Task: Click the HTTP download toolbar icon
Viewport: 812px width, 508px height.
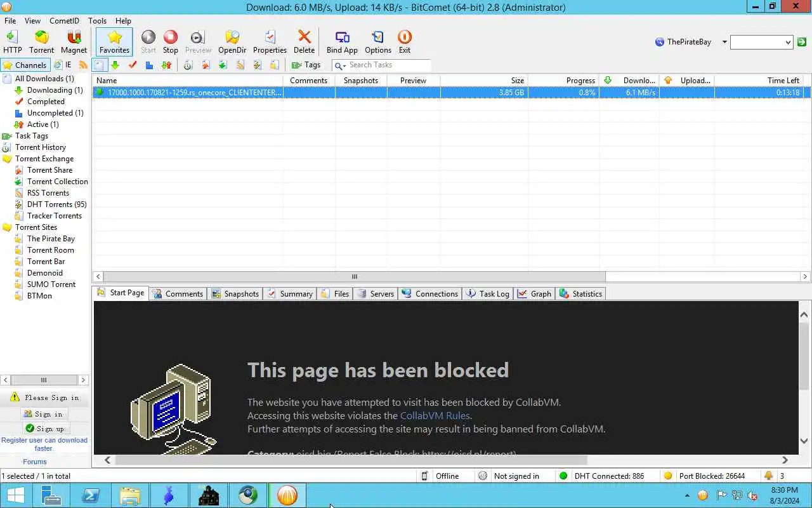Action: click(x=12, y=42)
